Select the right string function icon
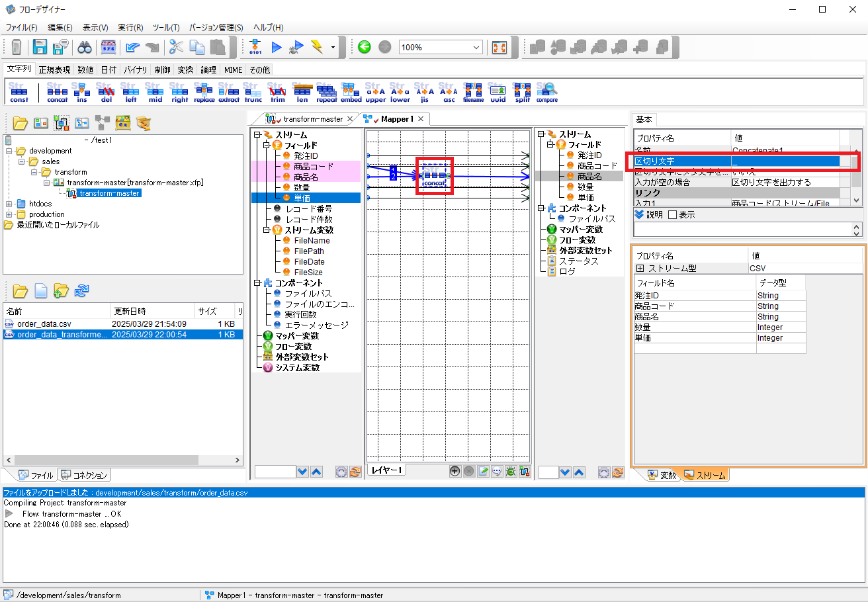The image size is (868, 602). point(179,92)
